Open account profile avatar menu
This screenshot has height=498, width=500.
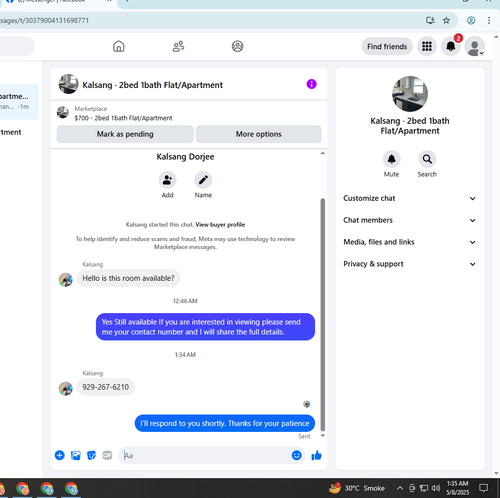(474, 46)
